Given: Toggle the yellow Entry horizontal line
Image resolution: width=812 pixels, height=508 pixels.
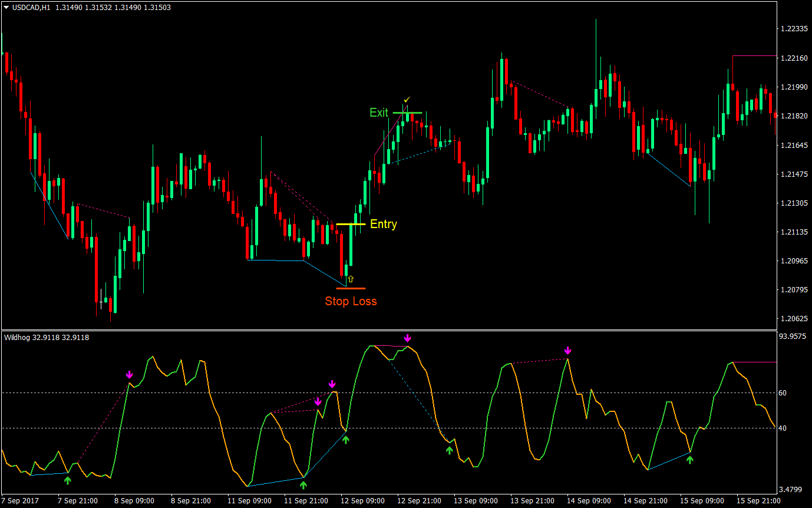Looking at the screenshot, I should tap(351, 224).
